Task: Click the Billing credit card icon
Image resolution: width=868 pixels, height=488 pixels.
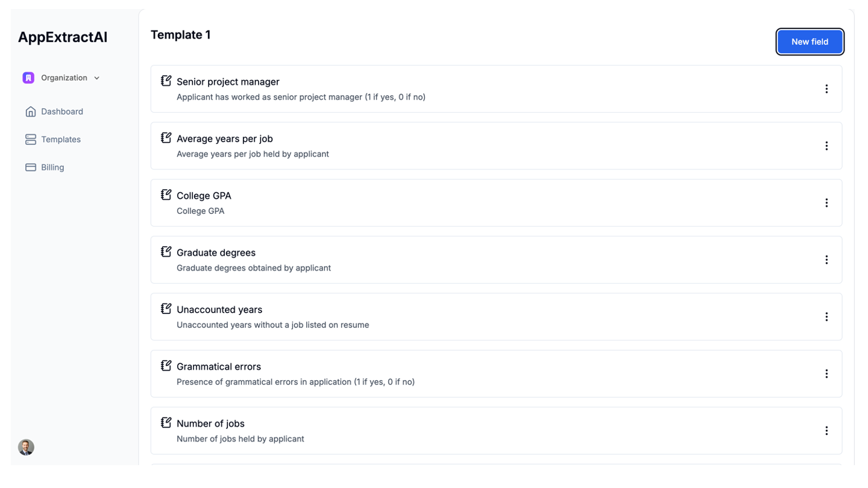Action: coord(31,167)
